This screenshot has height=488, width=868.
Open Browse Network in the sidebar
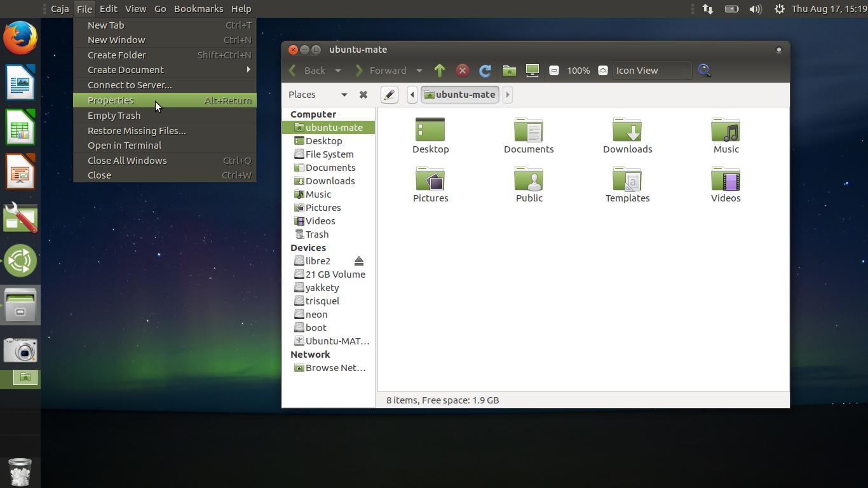coord(328,368)
